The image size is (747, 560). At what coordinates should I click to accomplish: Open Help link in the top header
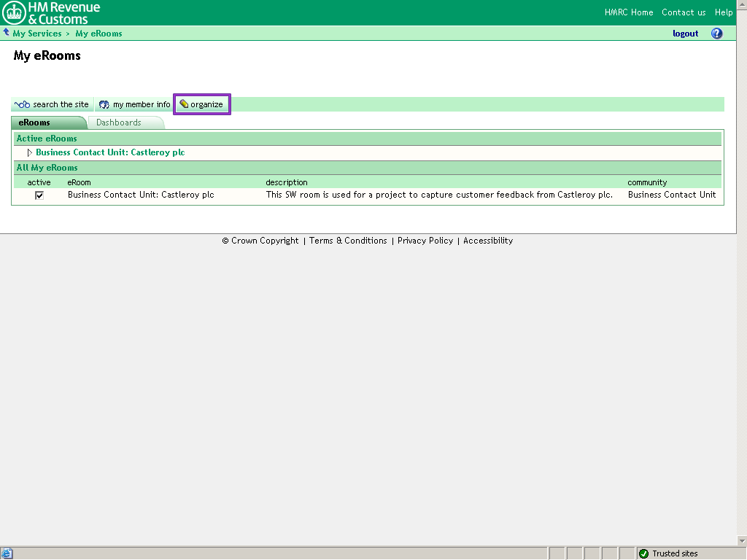(724, 12)
